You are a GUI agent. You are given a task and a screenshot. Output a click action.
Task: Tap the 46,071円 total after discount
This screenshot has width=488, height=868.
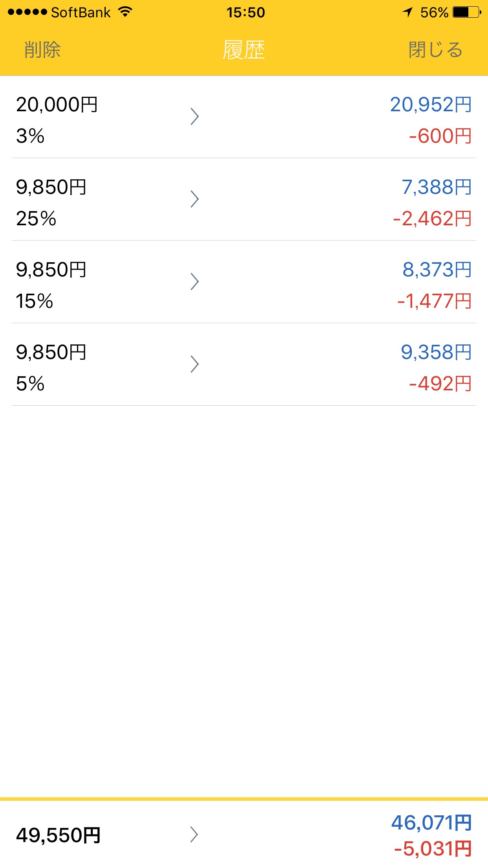[x=431, y=822]
